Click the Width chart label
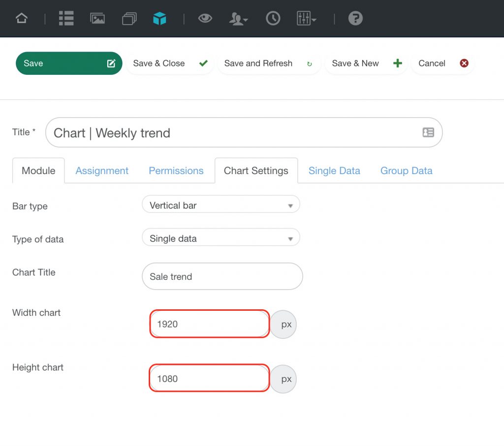The width and height of the screenshot is (504, 446). click(36, 312)
